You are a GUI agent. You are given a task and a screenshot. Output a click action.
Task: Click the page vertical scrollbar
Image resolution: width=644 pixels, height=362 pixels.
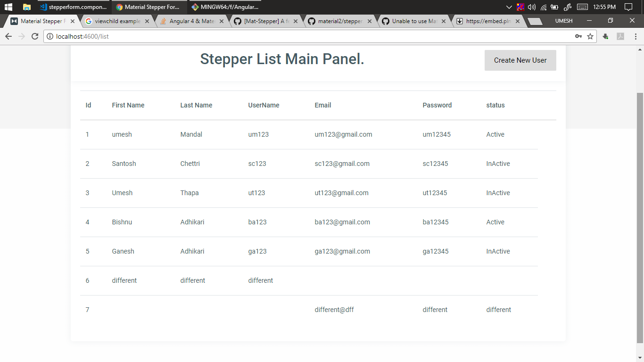click(x=640, y=218)
